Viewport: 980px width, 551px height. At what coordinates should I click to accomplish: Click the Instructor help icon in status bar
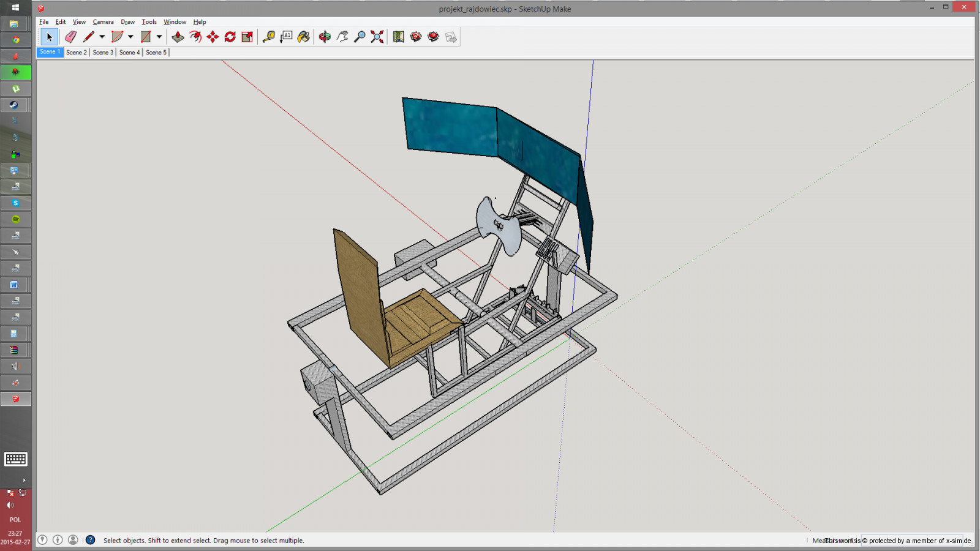(90, 540)
